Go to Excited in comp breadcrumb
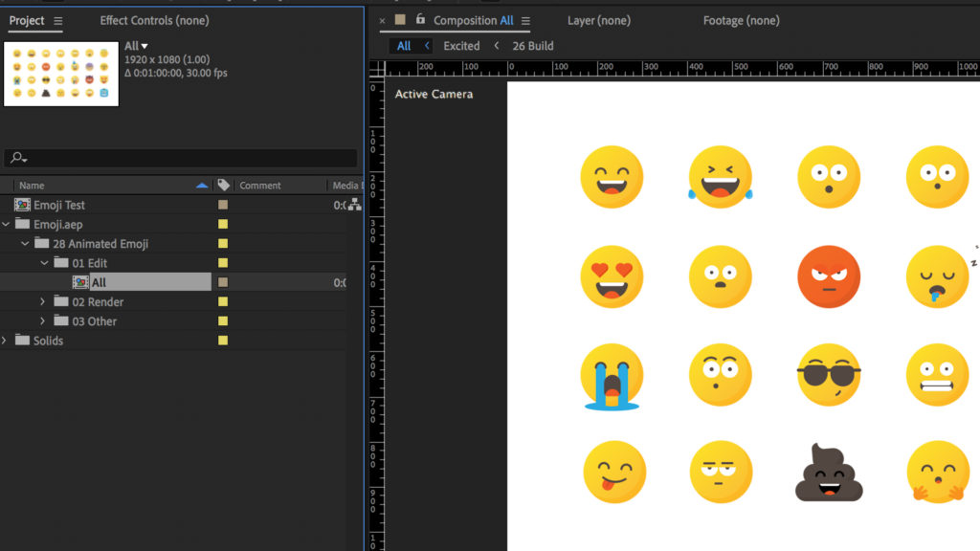This screenshot has height=551, width=980. click(461, 46)
